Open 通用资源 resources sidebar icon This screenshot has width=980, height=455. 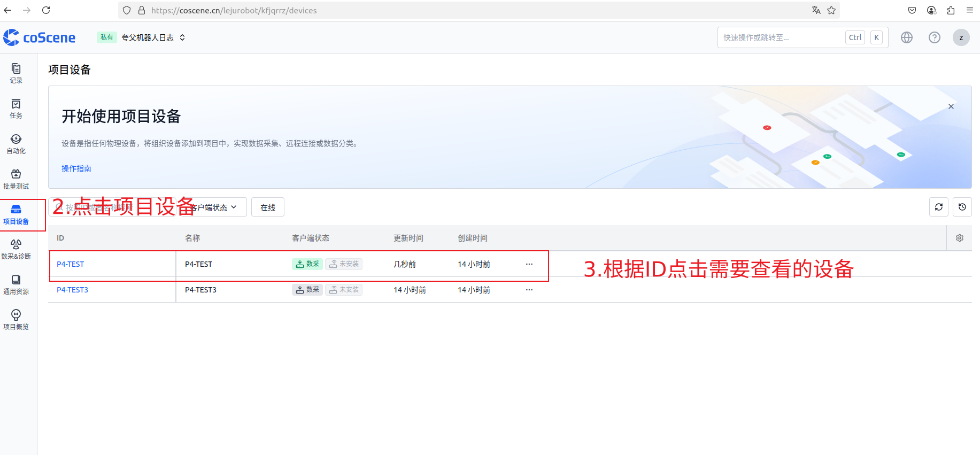[16, 284]
